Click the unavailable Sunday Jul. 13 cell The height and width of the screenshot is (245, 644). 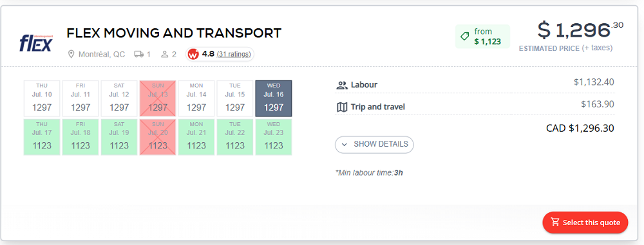[158, 98]
